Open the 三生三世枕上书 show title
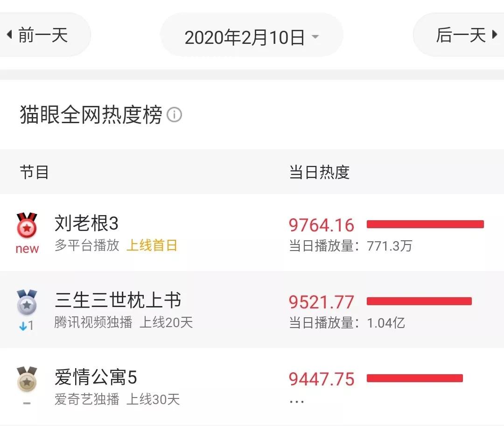 tap(118, 300)
